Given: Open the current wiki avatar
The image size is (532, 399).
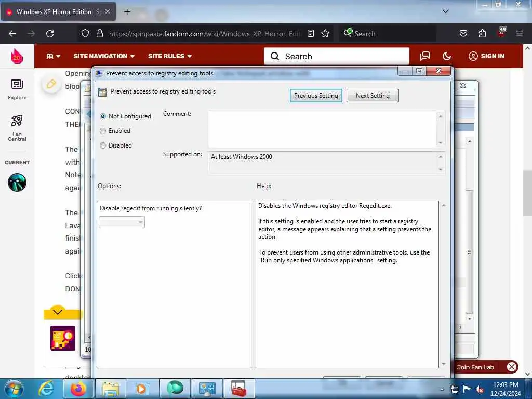Looking at the screenshot, I should click(x=17, y=182).
